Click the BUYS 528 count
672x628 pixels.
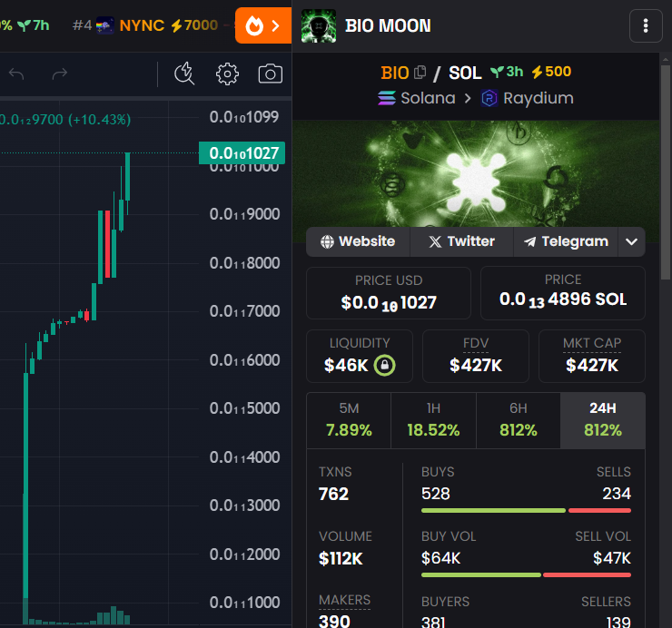coord(435,494)
